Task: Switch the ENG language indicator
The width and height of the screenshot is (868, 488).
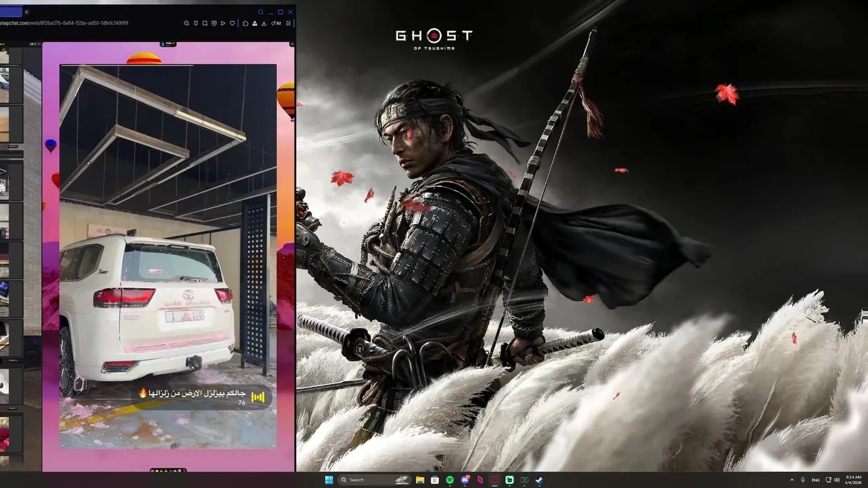Action: point(816,480)
